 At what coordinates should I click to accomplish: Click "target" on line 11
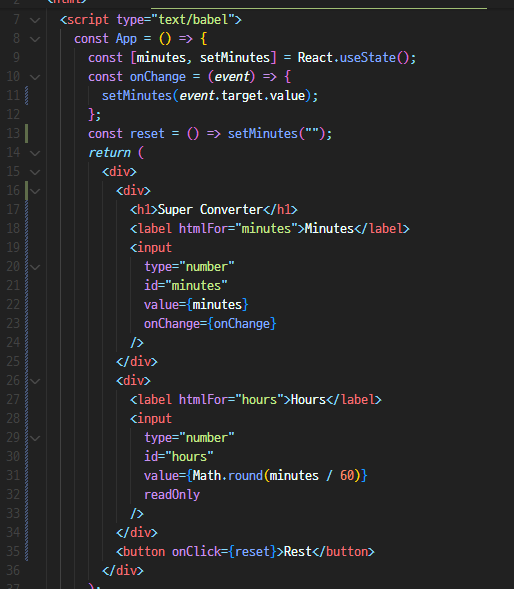(x=242, y=95)
